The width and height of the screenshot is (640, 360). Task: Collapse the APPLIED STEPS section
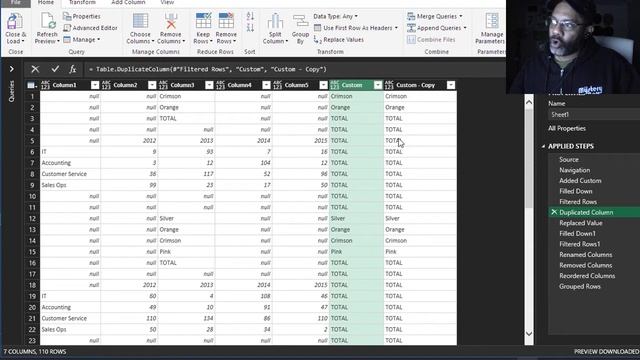[543, 146]
